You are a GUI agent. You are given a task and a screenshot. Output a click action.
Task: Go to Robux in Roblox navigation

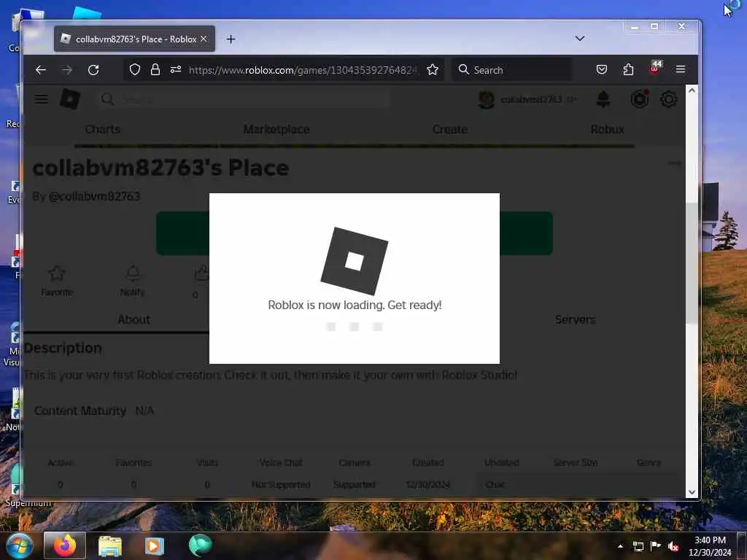coord(607,129)
